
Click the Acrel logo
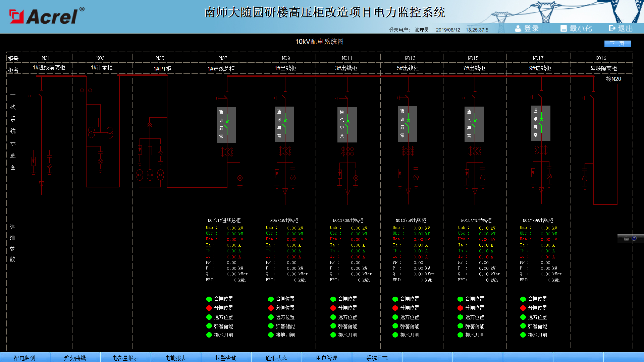point(47,16)
